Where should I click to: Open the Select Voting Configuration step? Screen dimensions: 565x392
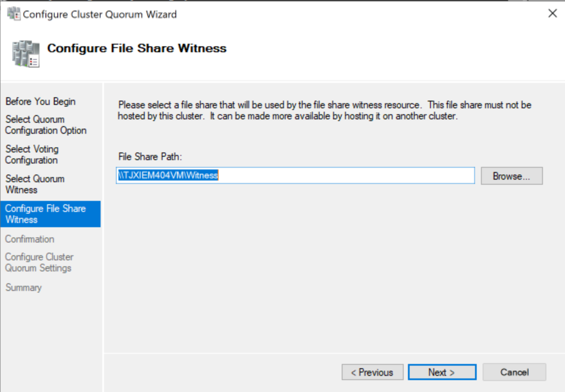click(32, 155)
